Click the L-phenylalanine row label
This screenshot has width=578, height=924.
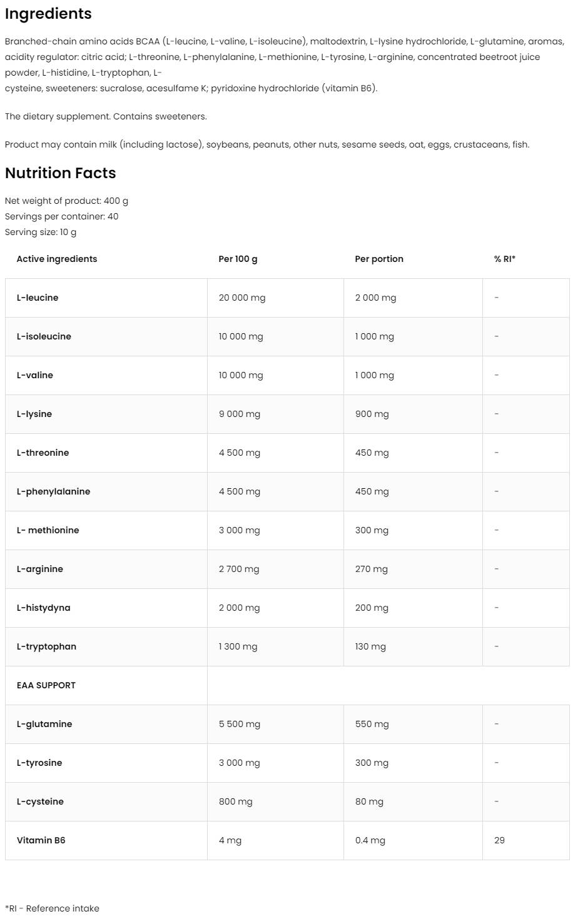(x=53, y=491)
